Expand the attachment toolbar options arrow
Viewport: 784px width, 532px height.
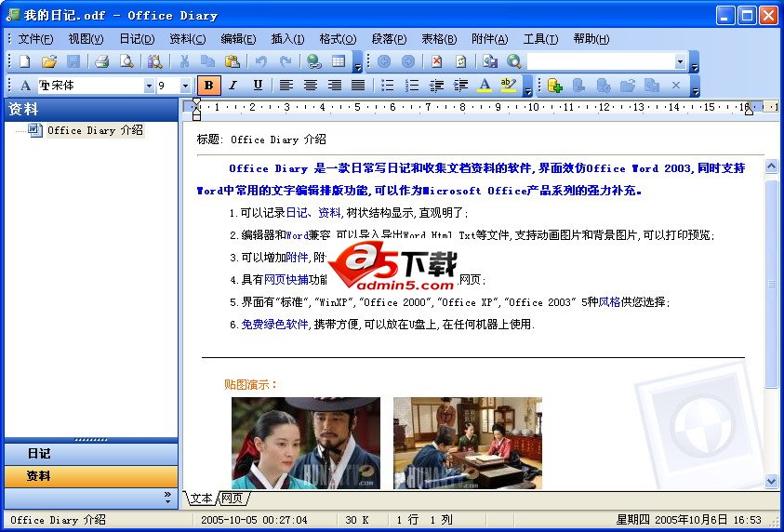click(695, 86)
